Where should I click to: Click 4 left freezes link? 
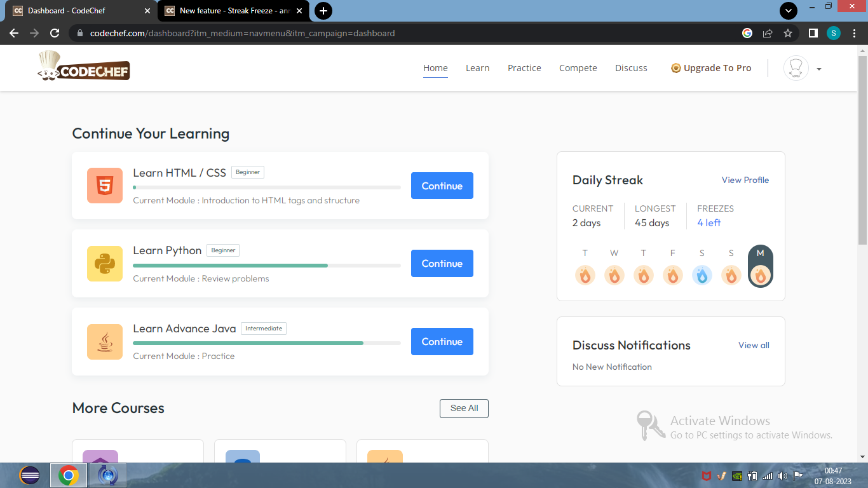[709, 223]
